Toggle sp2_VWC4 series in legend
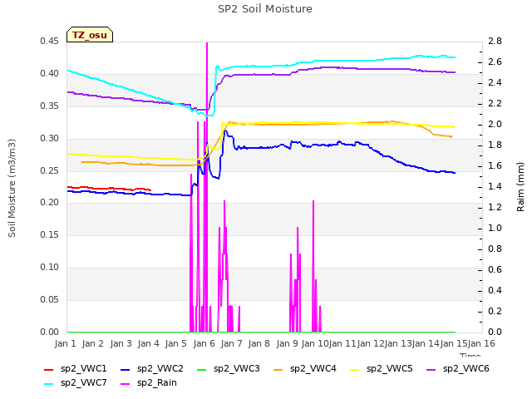 point(305,368)
